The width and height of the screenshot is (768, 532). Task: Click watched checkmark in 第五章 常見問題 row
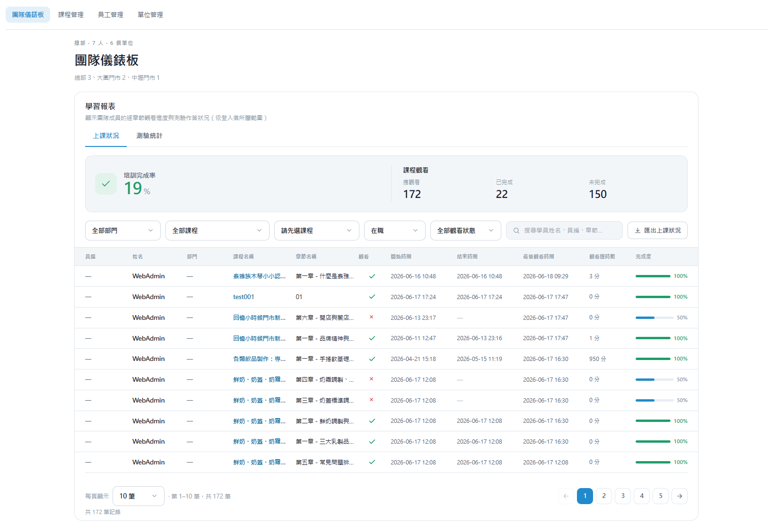[x=372, y=462]
